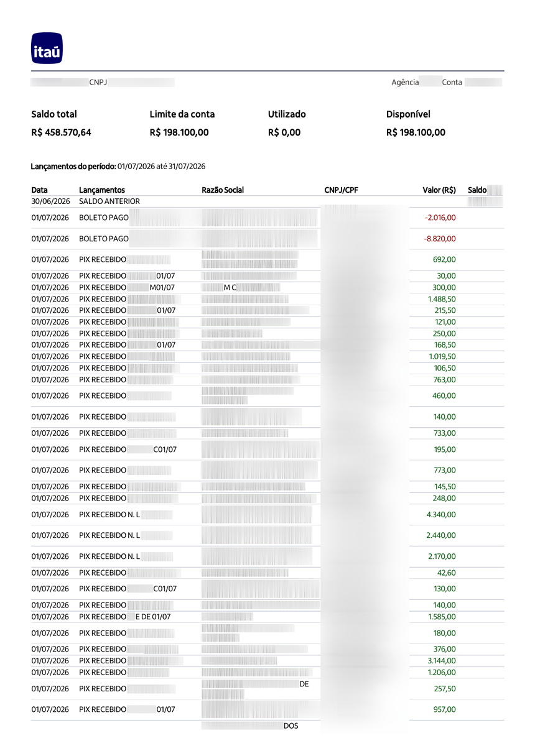Image resolution: width=535 pixels, height=756 pixels.
Task: Click the -8.820,00 boleto amount
Action: [x=440, y=239]
